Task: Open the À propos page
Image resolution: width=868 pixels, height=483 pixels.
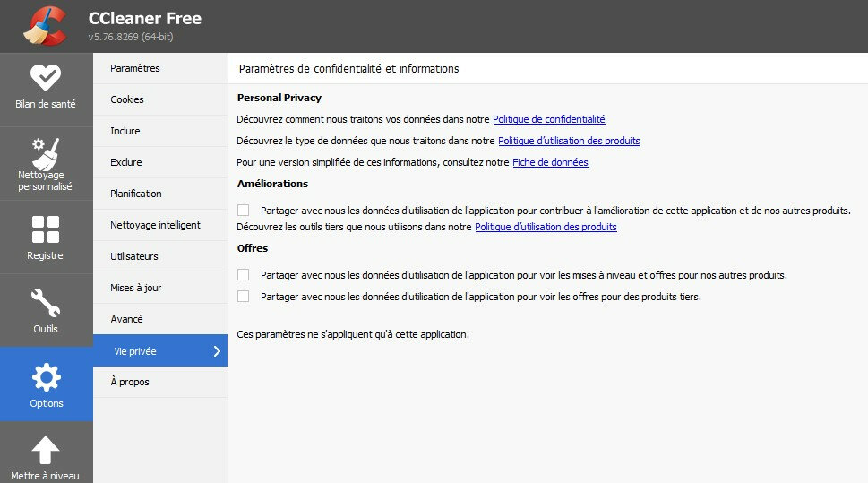Action: pyautogui.click(x=130, y=382)
